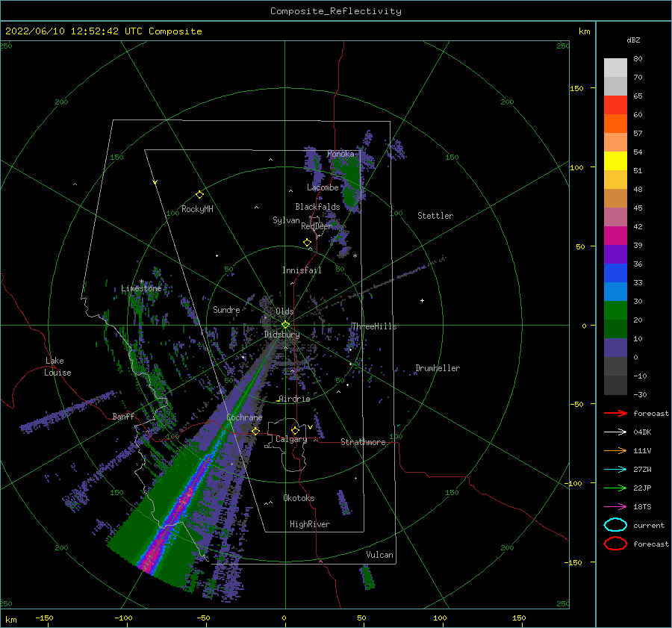Image resolution: width=672 pixels, height=628 pixels.
Task: Click the radar site diamond at Olds
Action: click(x=285, y=325)
